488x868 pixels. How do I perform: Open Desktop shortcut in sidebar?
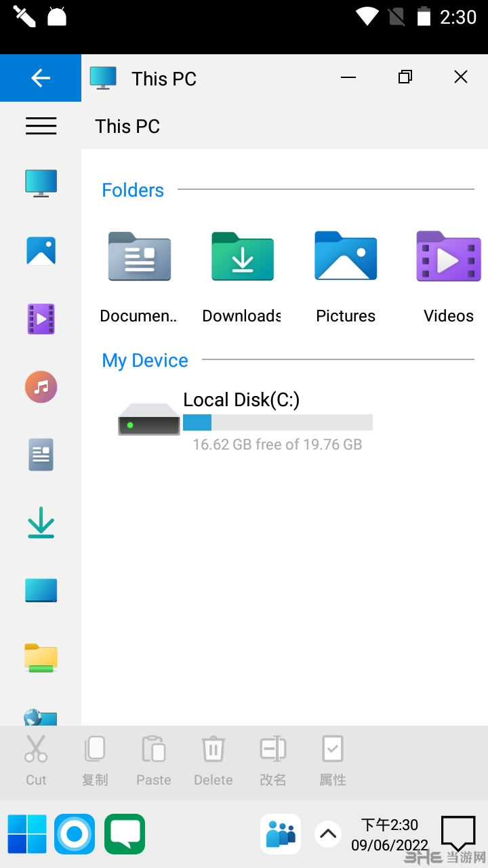pyautogui.click(x=41, y=591)
